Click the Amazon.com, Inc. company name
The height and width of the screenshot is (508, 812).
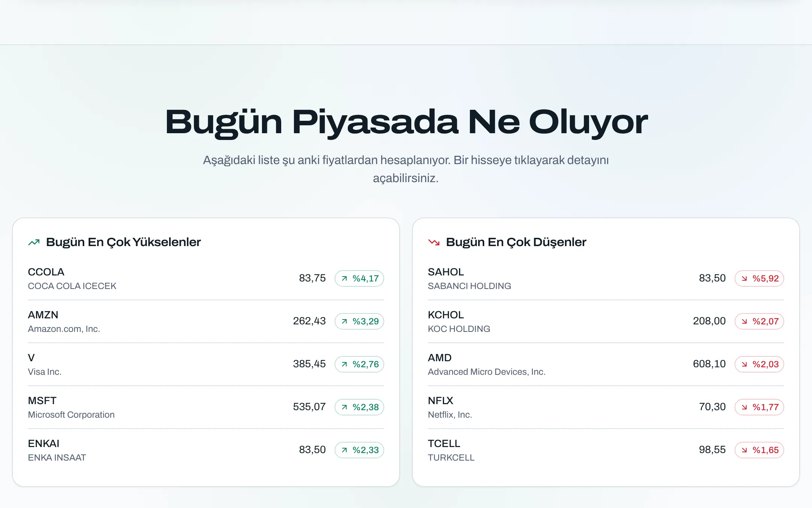(x=64, y=329)
